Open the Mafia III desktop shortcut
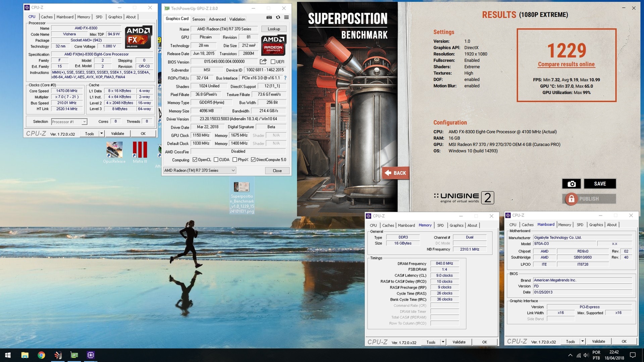Viewport: 644px width, 362px height. tap(140, 152)
